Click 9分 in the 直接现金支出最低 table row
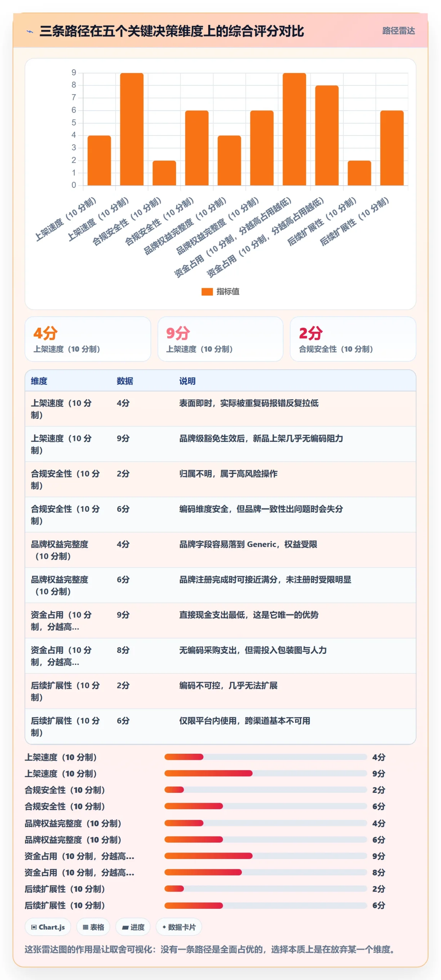This screenshot has height=980, width=441. point(123,614)
